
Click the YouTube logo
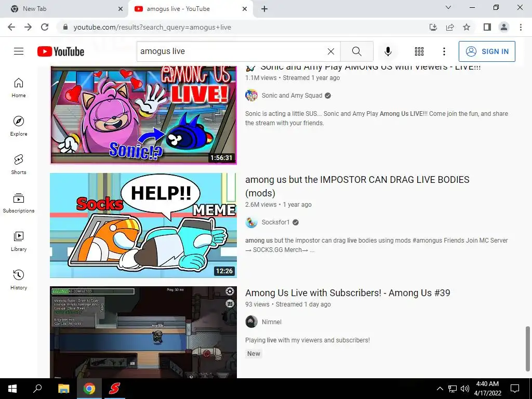[x=61, y=51]
